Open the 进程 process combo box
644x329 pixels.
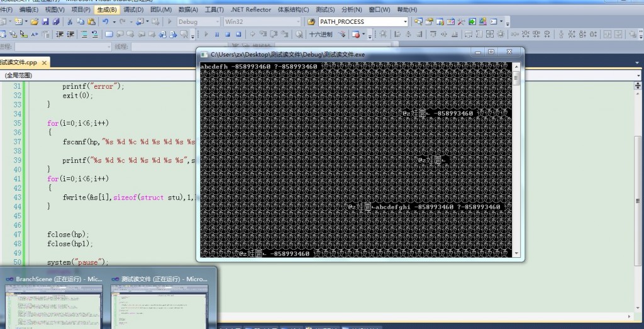(62, 47)
